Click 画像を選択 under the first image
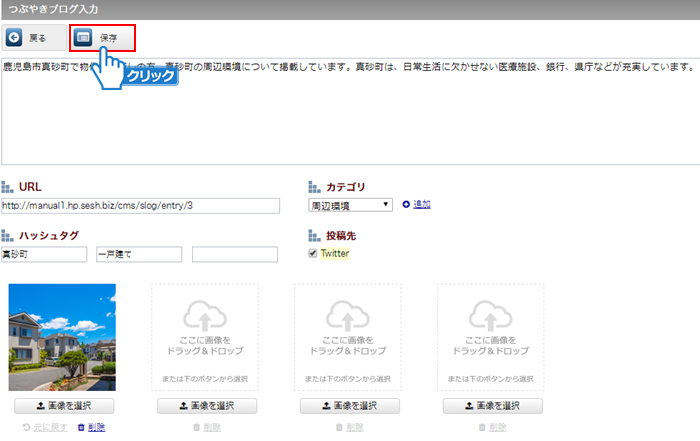 coord(64,406)
